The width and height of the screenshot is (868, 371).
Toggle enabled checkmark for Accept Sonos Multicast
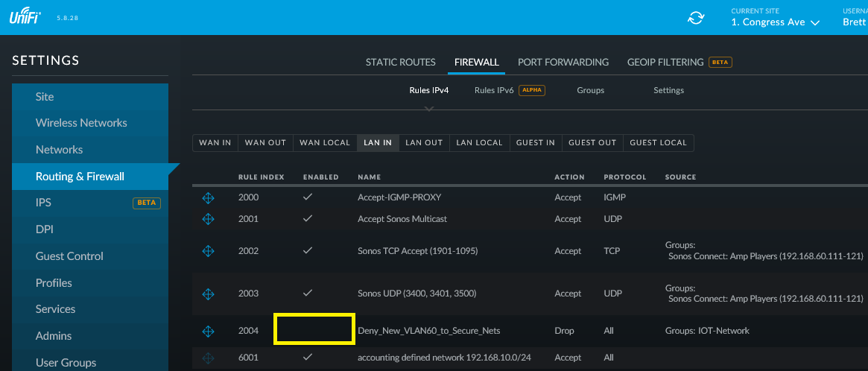pyautogui.click(x=308, y=219)
